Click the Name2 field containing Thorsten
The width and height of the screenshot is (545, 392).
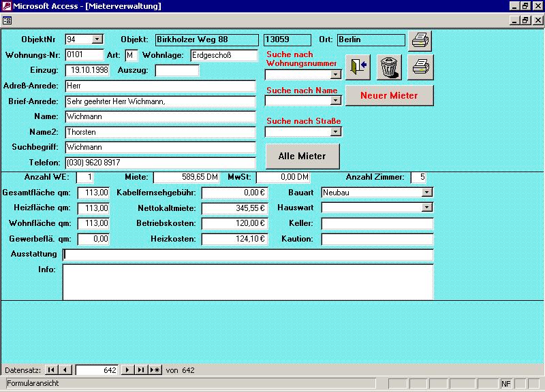[x=160, y=132]
